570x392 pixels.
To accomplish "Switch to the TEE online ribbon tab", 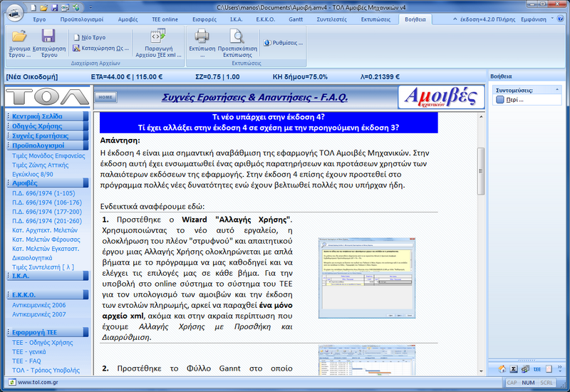I will [165, 19].
